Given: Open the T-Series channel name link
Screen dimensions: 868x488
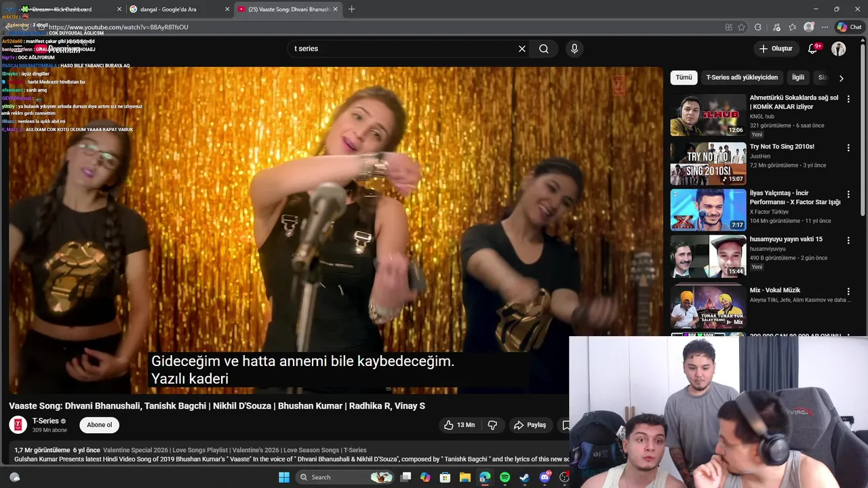Looking at the screenshot, I should click(45, 421).
